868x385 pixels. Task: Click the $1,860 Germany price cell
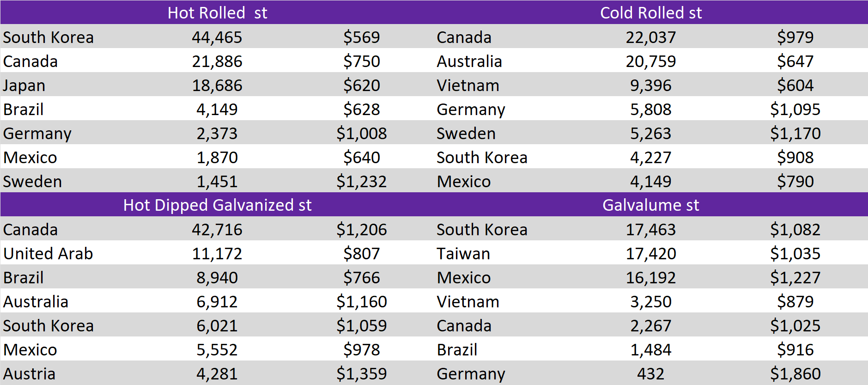(x=795, y=373)
